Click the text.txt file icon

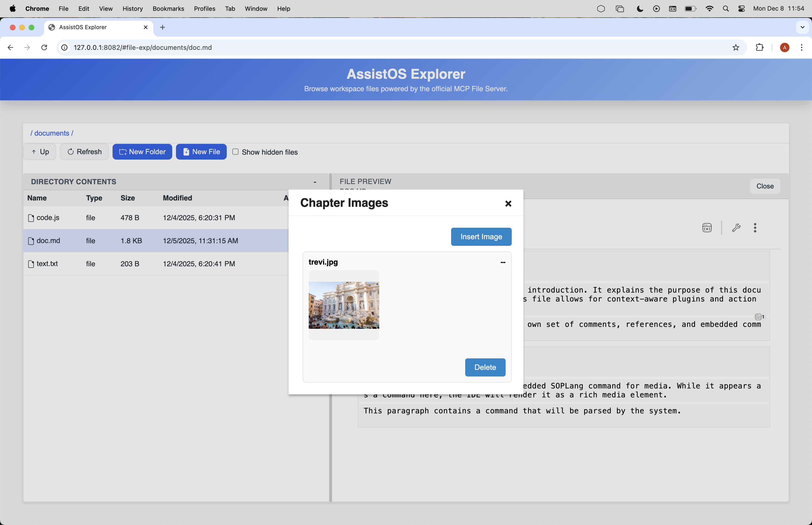tap(31, 263)
